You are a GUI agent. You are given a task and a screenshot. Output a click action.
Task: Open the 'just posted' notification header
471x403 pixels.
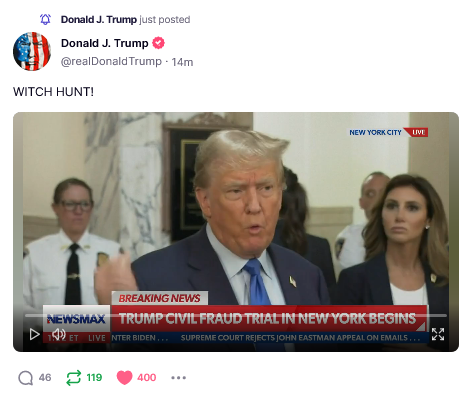[125, 20]
